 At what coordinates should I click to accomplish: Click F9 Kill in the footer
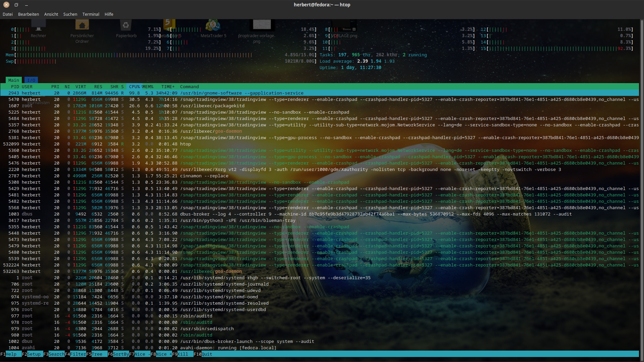tap(183, 354)
